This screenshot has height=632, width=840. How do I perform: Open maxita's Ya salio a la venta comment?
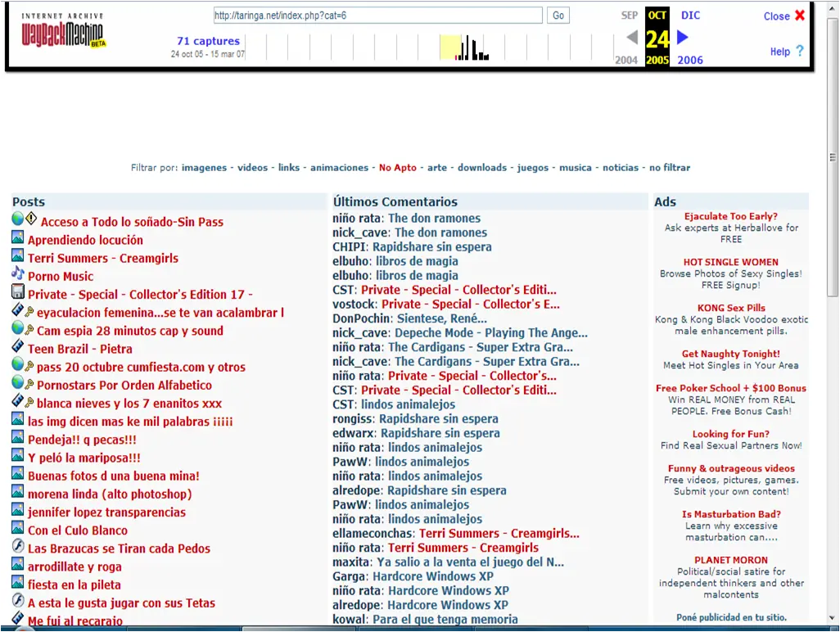click(471, 562)
